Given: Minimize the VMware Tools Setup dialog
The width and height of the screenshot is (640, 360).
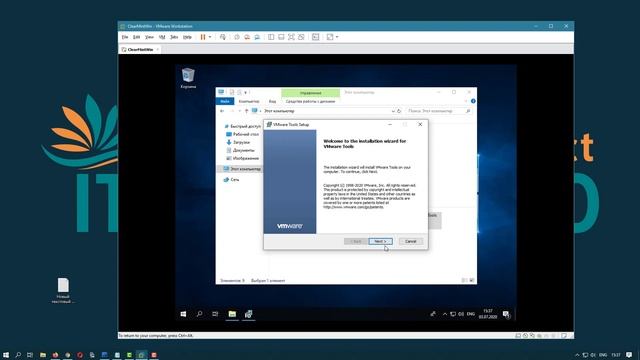Looking at the screenshot, I should [390, 124].
